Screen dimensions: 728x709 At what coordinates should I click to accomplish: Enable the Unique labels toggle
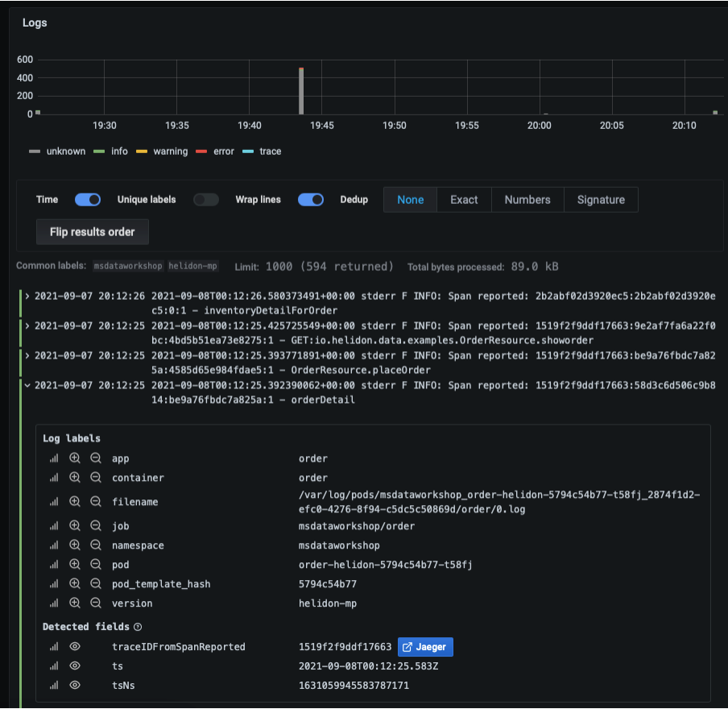pos(205,200)
